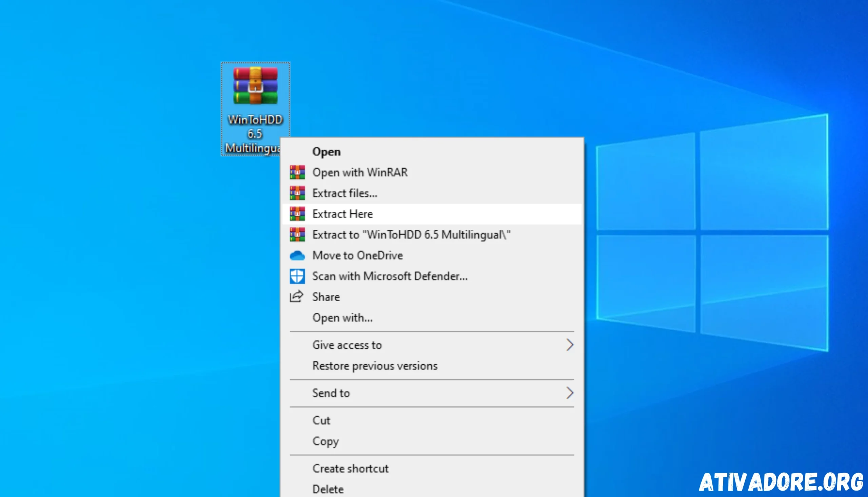
Task: Choose Open in the context menu
Action: (432, 152)
